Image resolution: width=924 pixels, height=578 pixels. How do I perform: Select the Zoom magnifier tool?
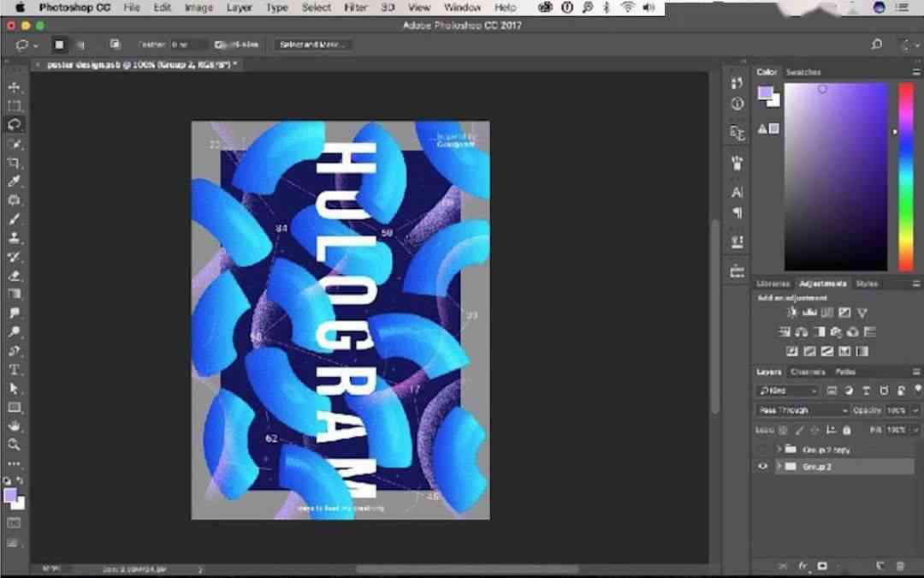tap(14, 444)
